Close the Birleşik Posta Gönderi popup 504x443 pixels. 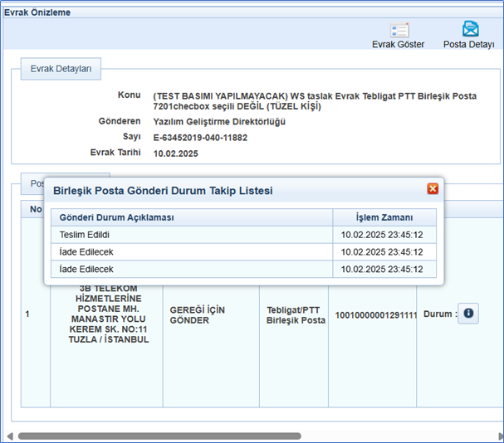tap(433, 189)
